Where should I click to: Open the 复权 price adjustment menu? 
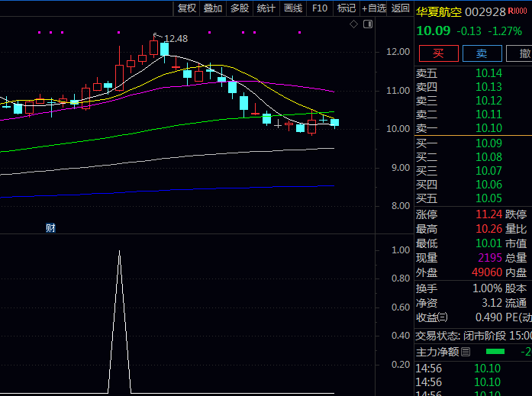[187, 8]
